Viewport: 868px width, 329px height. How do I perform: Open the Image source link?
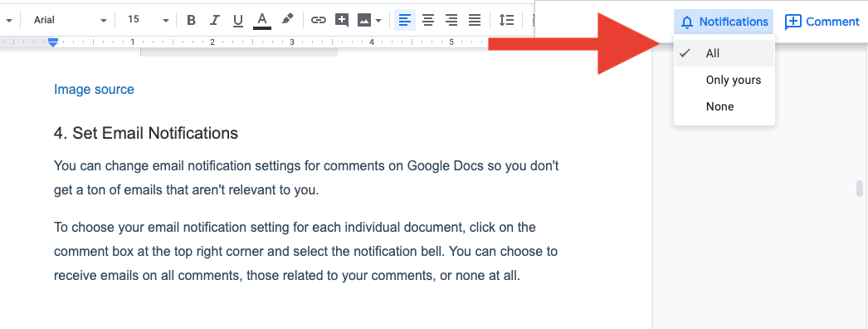click(94, 89)
